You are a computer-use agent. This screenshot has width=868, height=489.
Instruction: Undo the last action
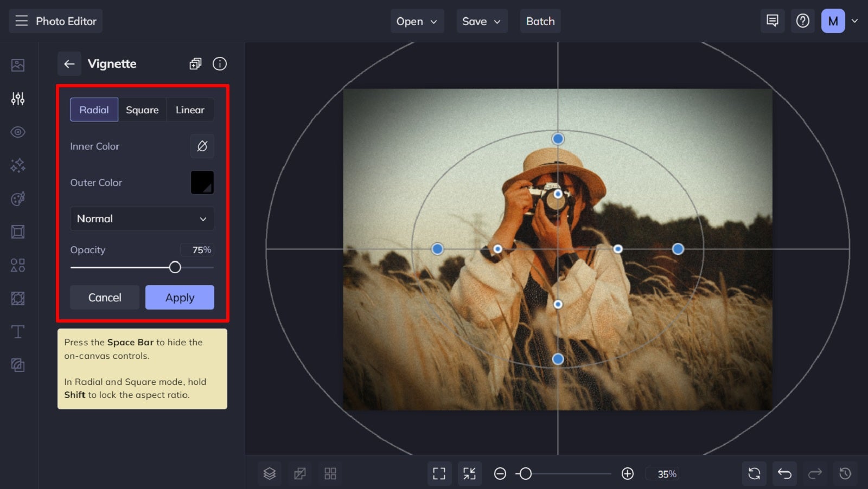[x=784, y=473]
